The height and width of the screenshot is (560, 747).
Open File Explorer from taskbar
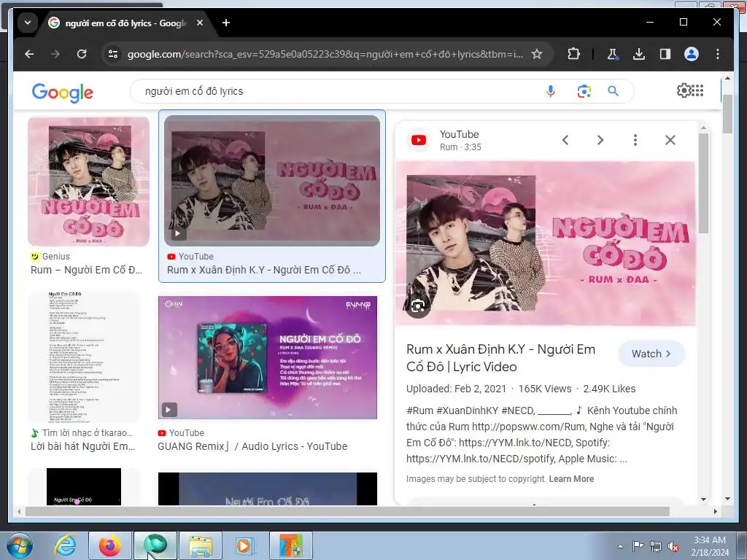click(201, 545)
